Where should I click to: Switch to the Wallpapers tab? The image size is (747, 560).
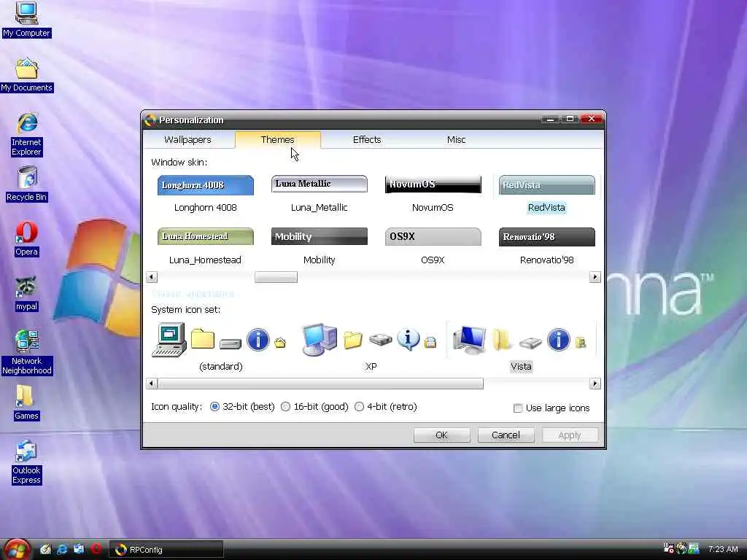coord(187,139)
